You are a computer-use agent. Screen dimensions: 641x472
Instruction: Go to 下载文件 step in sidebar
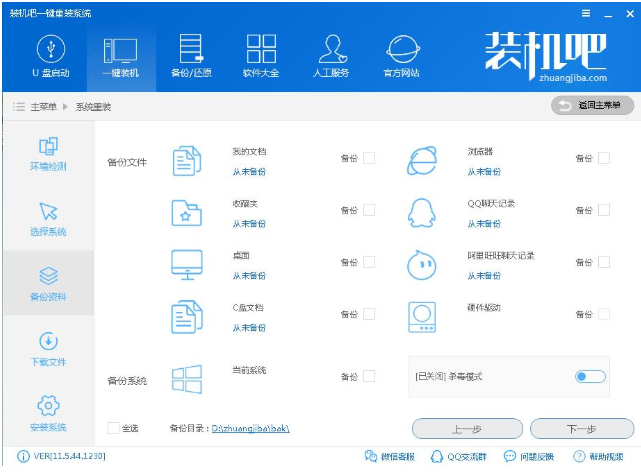pyautogui.click(x=48, y=349)
